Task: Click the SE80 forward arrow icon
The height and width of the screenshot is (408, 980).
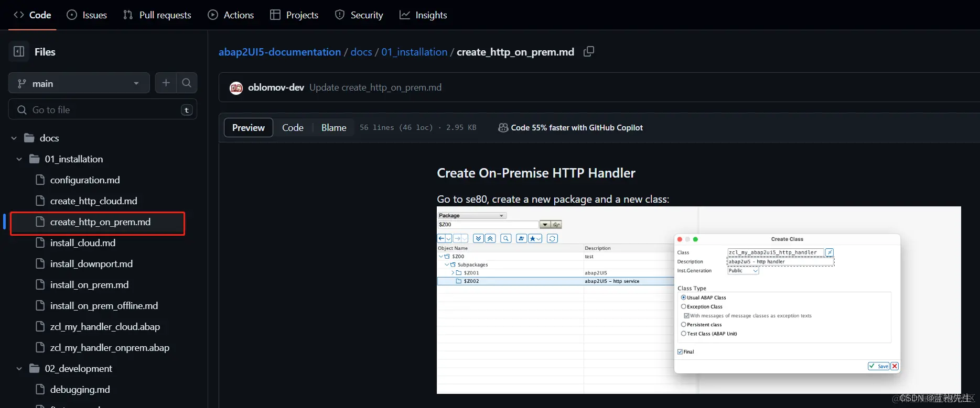Action: [x=457, y=238]
